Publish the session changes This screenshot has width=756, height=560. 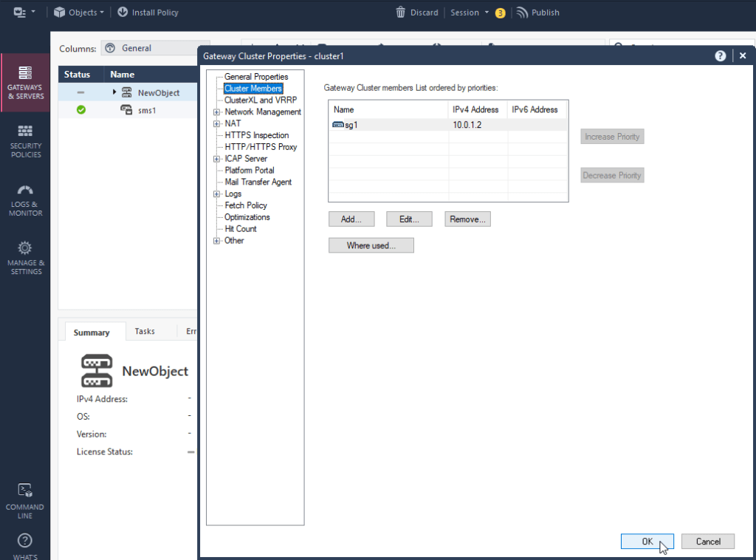(538, 12)
